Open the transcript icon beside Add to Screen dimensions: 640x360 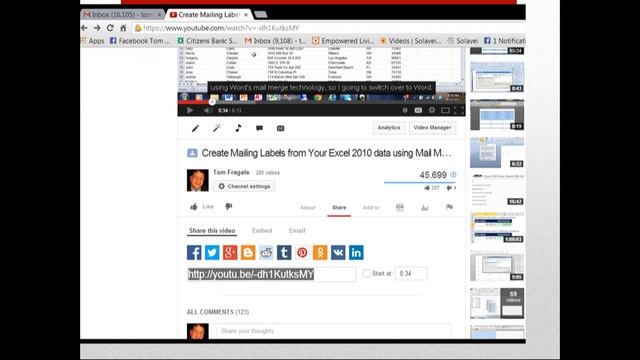pyautogui.click(x=400, y=208)
